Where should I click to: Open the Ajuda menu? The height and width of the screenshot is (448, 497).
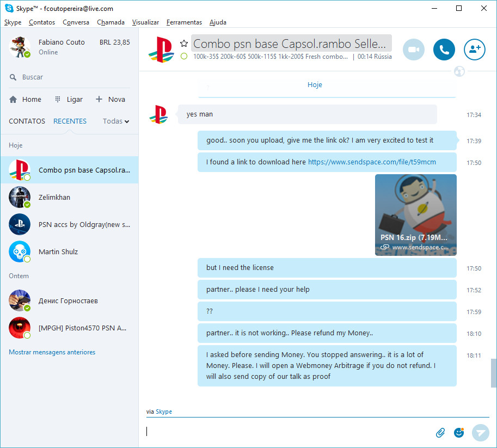point(218,22)
